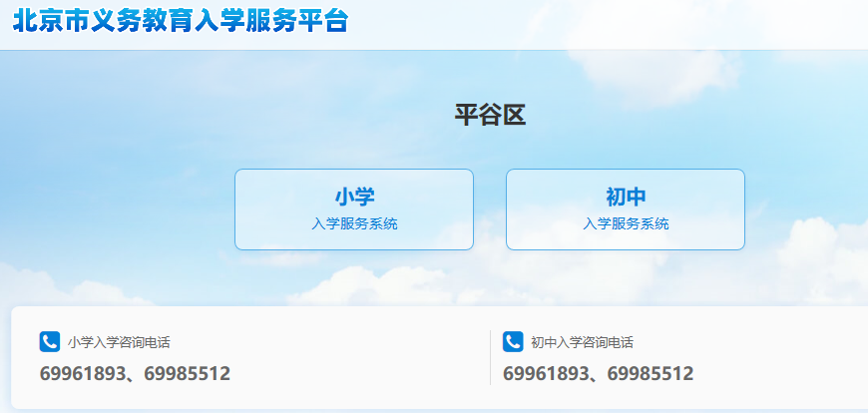Screen dimensions: 868x413
Task: Select the bold 小学 title text
Action: point(354,197)
